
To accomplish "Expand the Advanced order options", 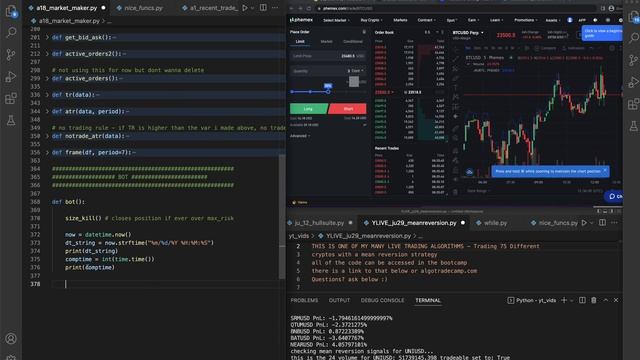I will point(300,136).
